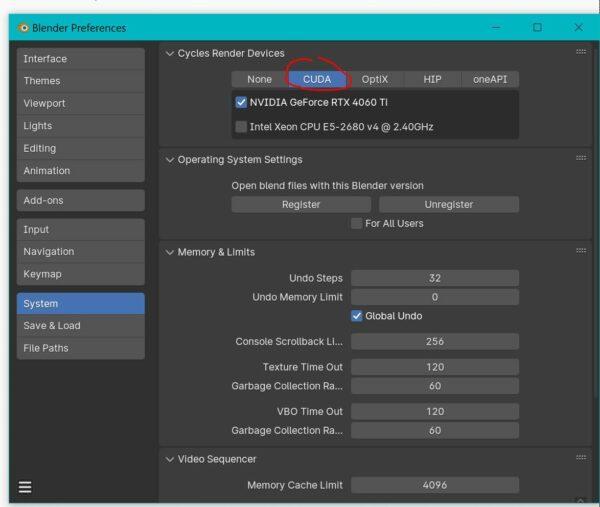The height and width of the screenshot is (507, 600).
Task: Disable the Global Undo checkbox
Action: [x=357, y=316]
